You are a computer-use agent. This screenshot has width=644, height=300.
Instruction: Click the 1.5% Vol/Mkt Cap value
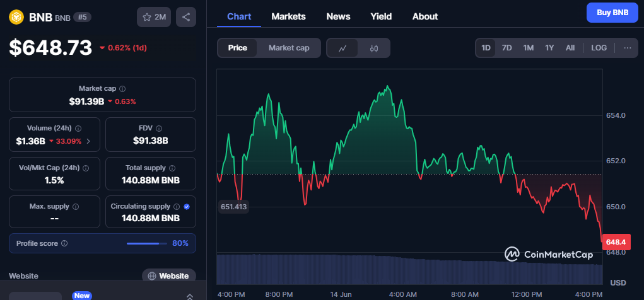(x=54, y=181)
